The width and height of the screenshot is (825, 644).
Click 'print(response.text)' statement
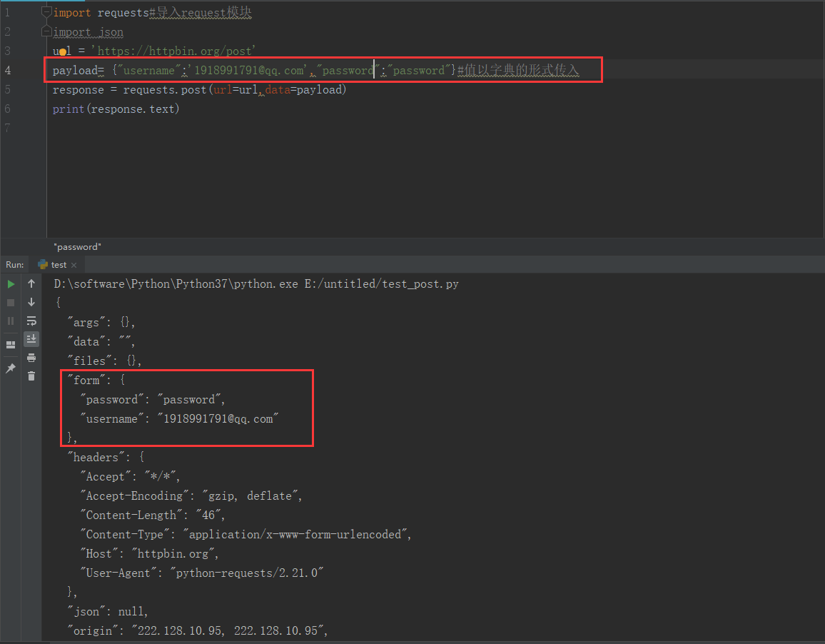point(116,109)
